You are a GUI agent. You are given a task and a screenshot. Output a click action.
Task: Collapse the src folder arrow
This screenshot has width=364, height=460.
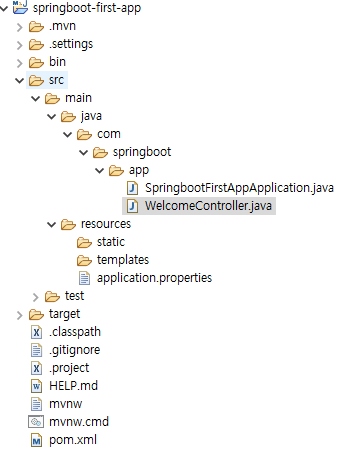[20, 80]
